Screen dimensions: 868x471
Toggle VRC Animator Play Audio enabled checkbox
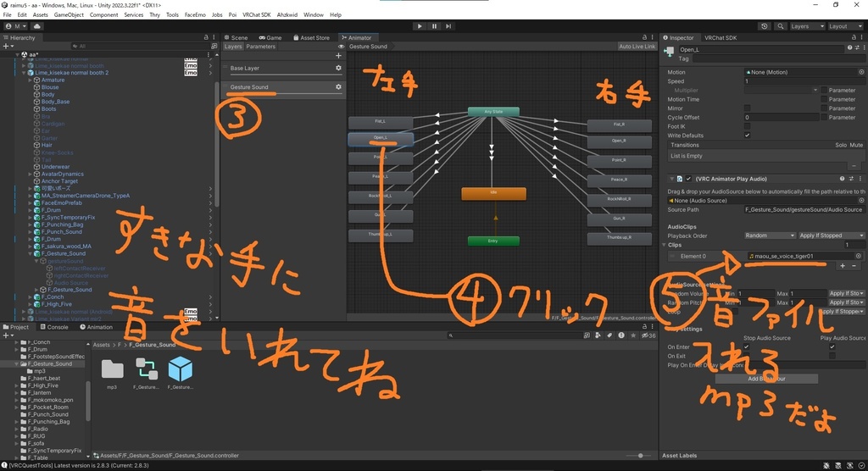tap(688, 179)
